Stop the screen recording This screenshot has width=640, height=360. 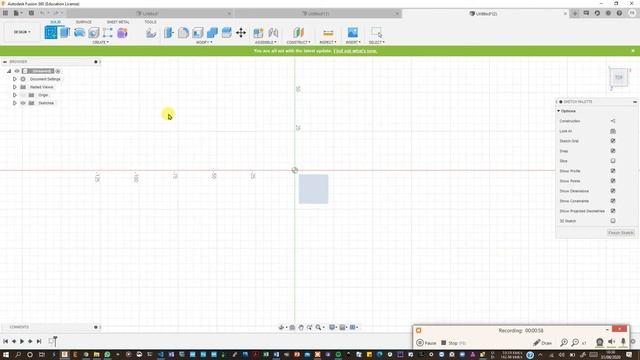[453, 343]
